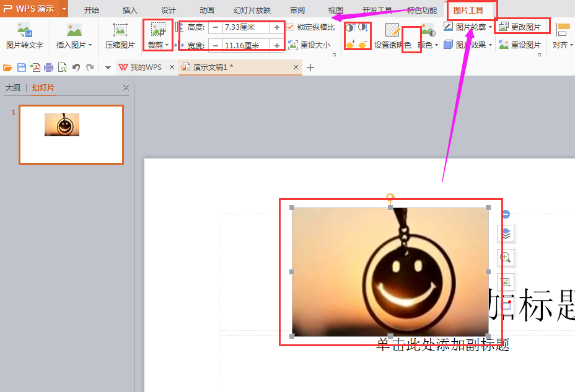This screenshot has width=575, height=392.
Task: Decrease the 宽度 width with minus button
Action: 216,45
